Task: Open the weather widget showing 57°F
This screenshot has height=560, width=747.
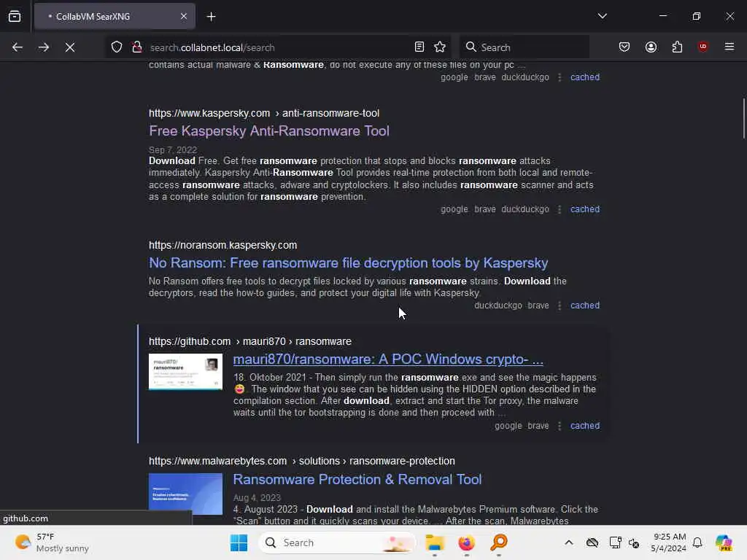Action: 52,542
